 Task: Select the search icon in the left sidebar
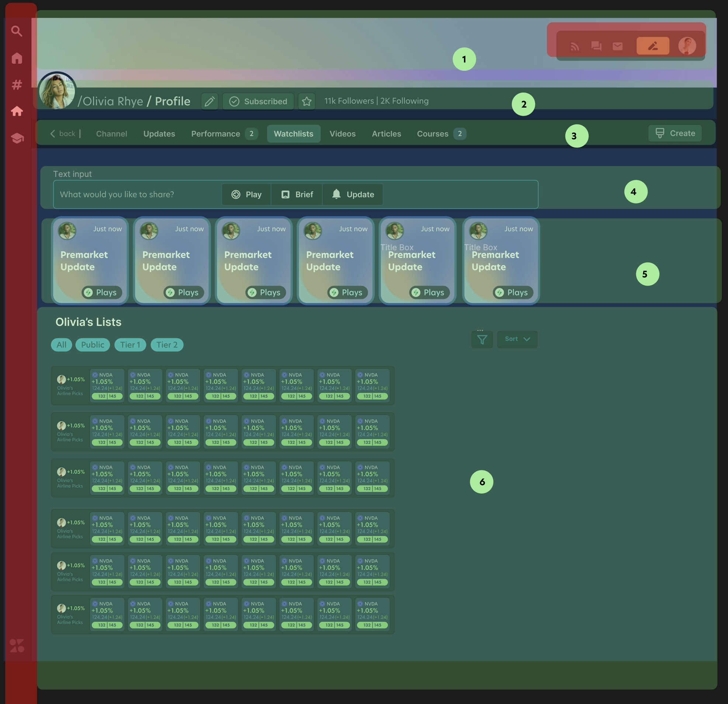(x=17, y=31)
